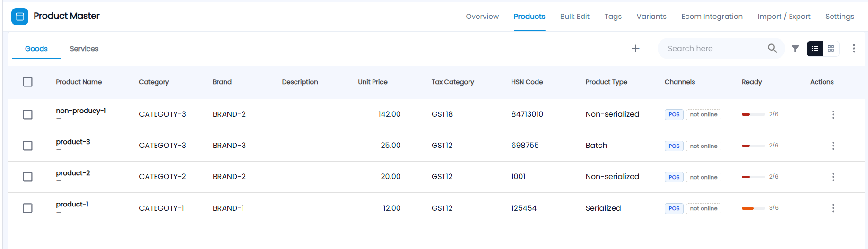Open the Tags tab

coord(613,17)
